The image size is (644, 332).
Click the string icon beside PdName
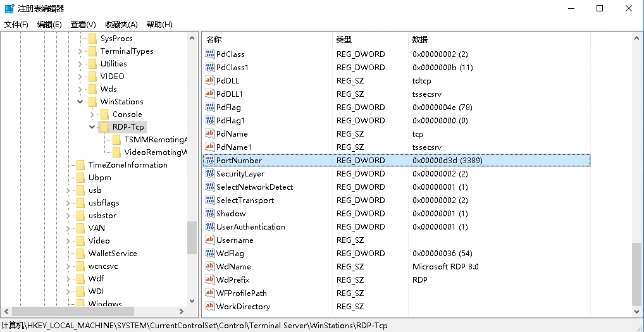pyautogui.click(x=209, y=133)
